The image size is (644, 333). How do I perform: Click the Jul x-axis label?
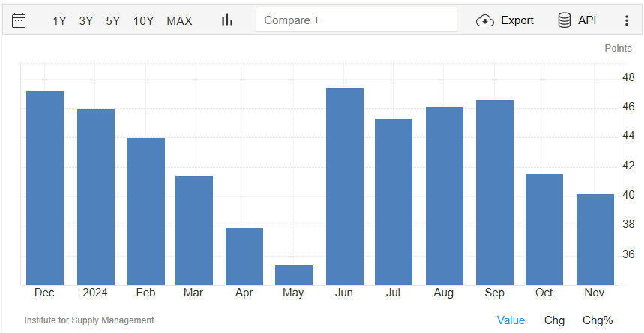(x=393, y=292)
